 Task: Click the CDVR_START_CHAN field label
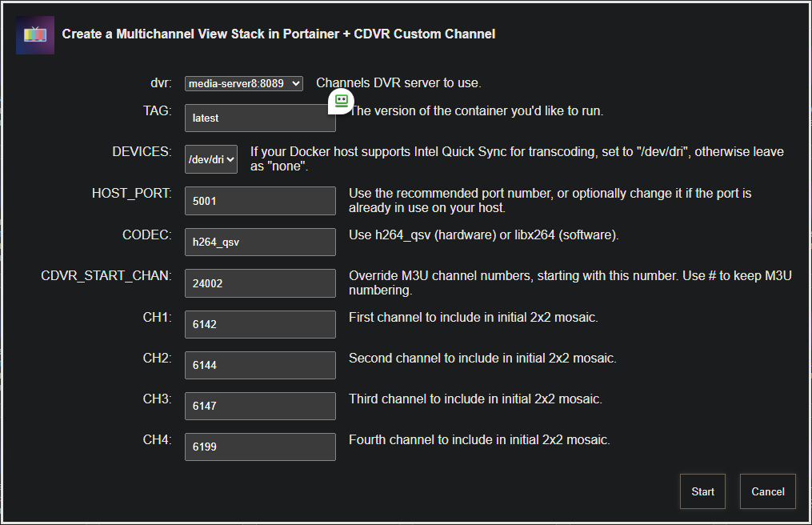106,276
